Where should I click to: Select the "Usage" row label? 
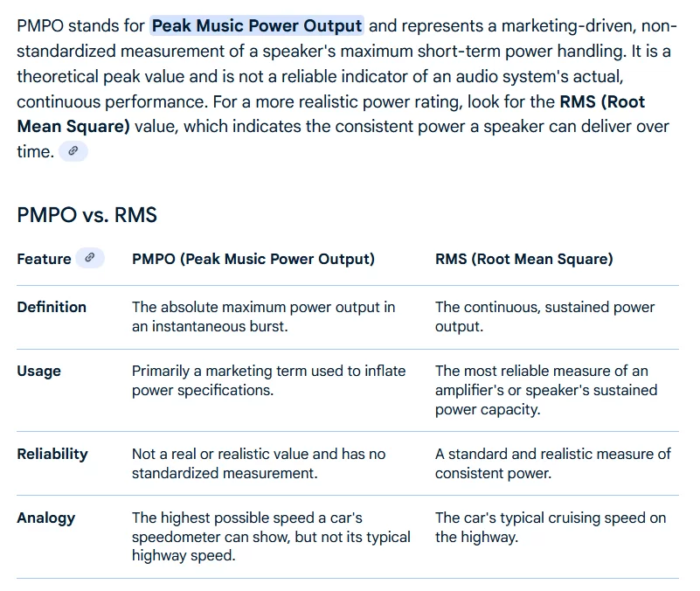(x=38, y=371)
